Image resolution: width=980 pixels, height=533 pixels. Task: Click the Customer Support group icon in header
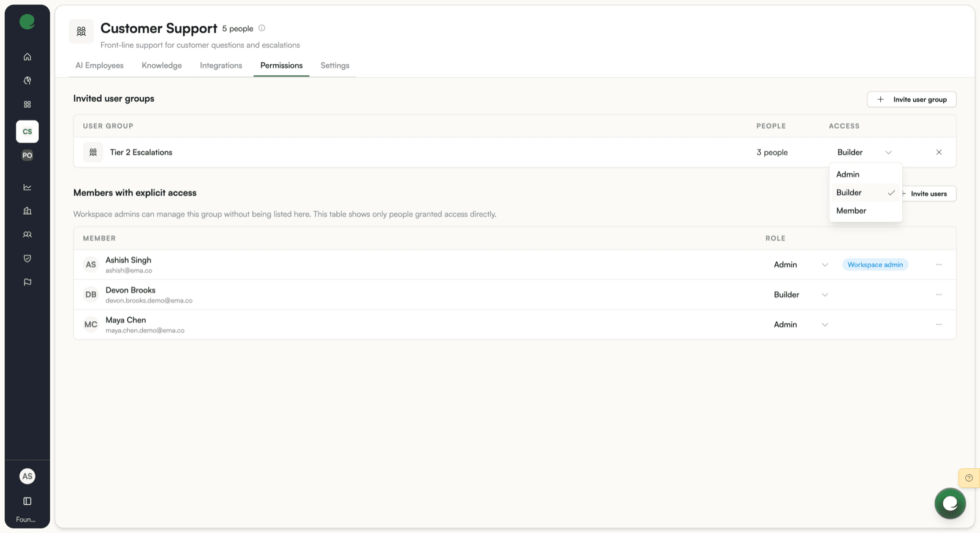tap(81, 31)
